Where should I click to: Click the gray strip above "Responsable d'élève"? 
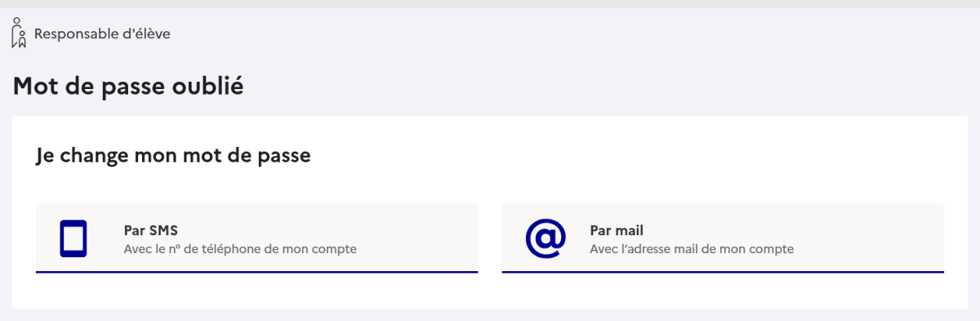pos(490,4)
